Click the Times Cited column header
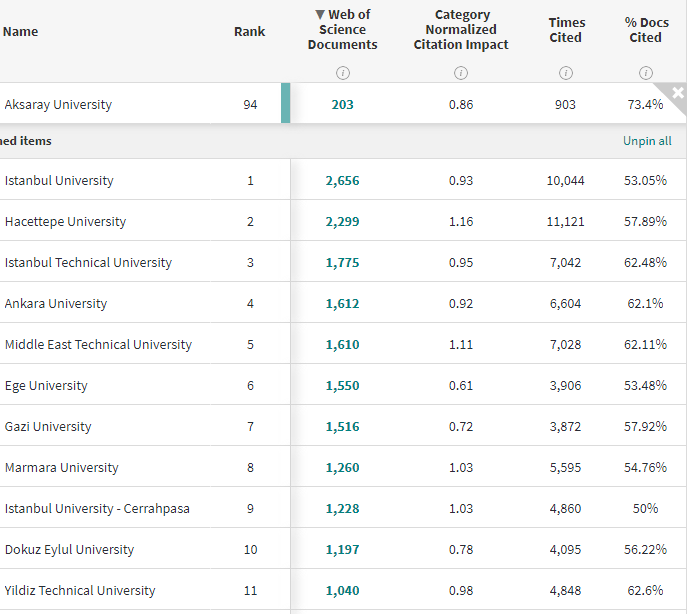The image size is (687, 614). tap(566, 30)
